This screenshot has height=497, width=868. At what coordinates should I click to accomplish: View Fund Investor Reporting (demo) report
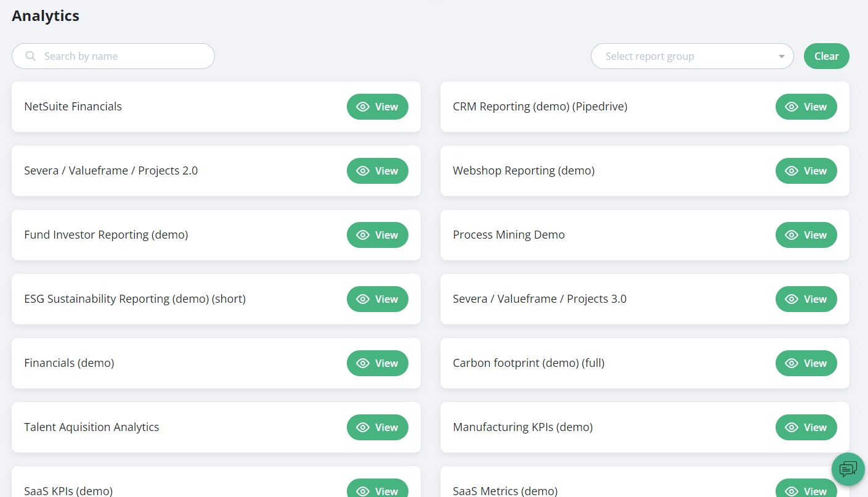pyautogui.click(x=377, y=235)
